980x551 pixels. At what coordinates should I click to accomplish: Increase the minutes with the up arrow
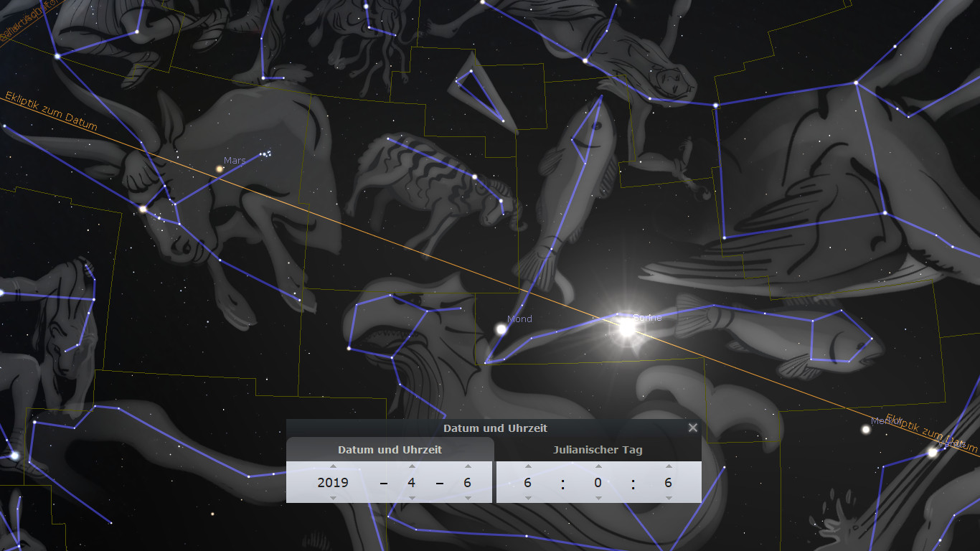click(x=598, y=466)
